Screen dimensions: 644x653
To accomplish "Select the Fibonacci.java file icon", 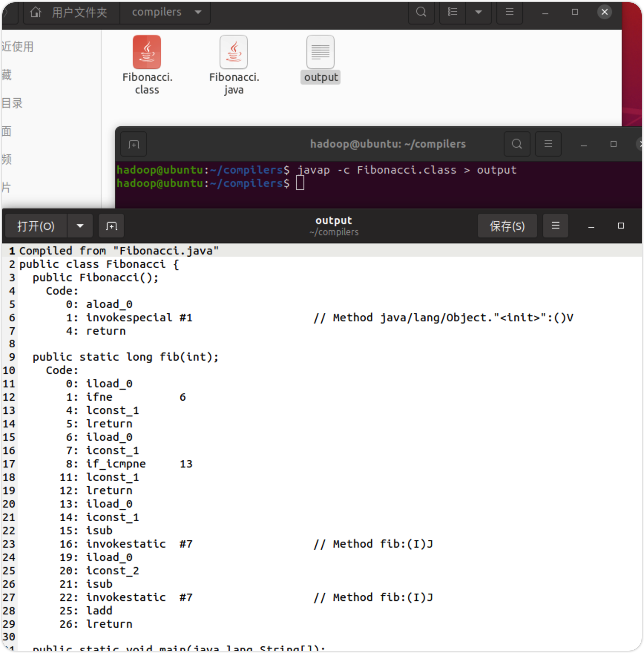I will [x=234, y=52].
